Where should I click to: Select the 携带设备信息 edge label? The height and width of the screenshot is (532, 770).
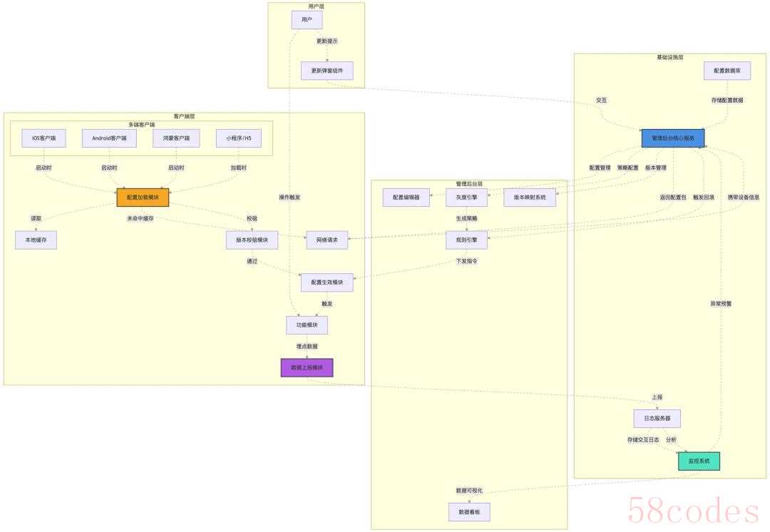point(744,198)
